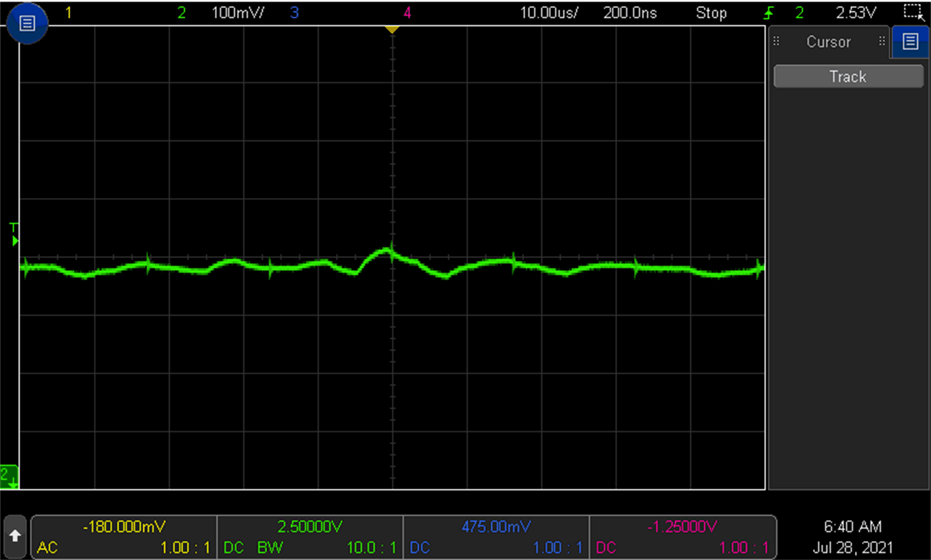Adjust the trigger level value 2.53V
The image size is (931, 560).
click(857, 13)
